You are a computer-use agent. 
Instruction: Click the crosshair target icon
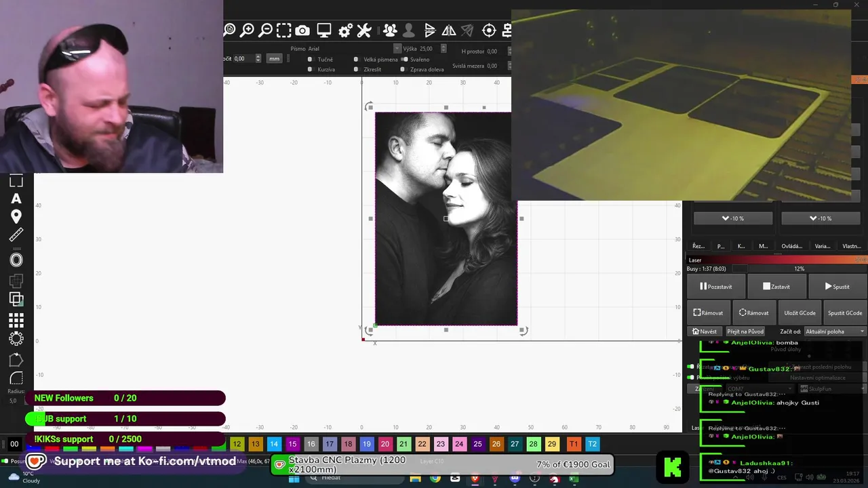[489, 30]
